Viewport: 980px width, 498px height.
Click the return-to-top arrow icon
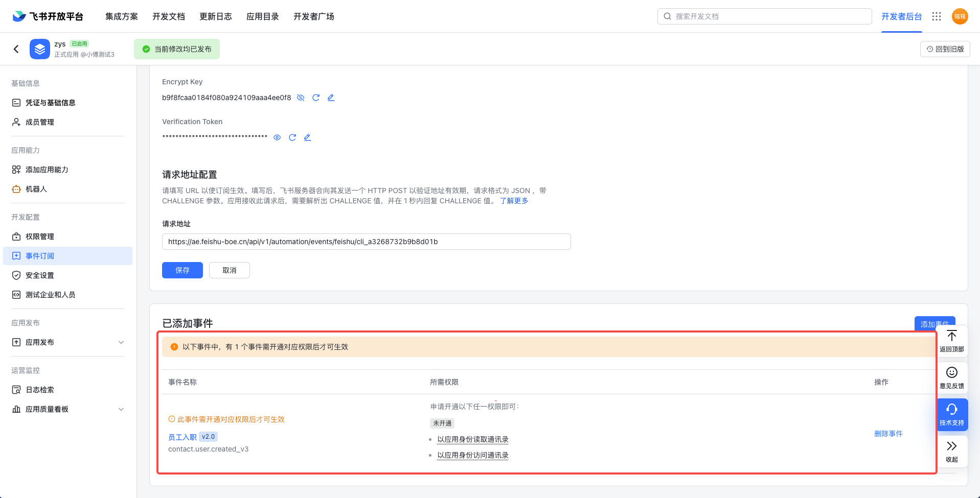pos(952,336)
